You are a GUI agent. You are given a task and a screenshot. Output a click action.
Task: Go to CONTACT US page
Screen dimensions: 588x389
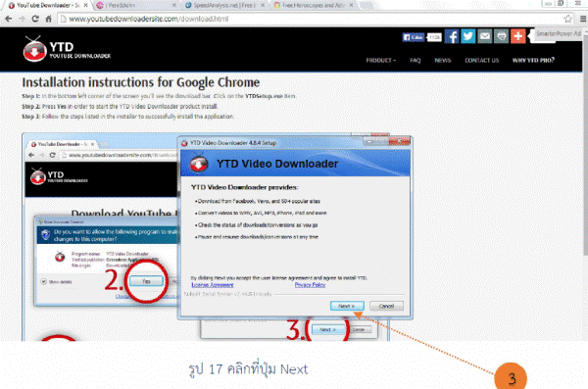[482, 61]
